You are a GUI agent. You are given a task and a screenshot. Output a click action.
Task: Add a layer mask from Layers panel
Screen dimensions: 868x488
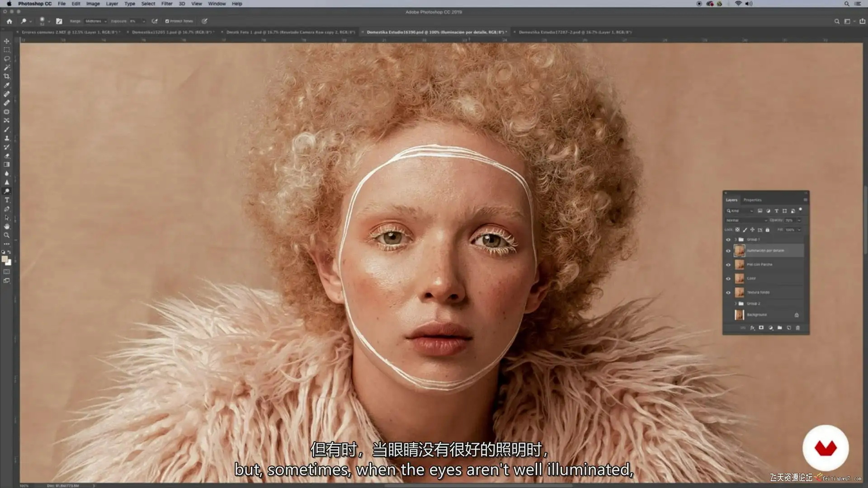(761, 328)
